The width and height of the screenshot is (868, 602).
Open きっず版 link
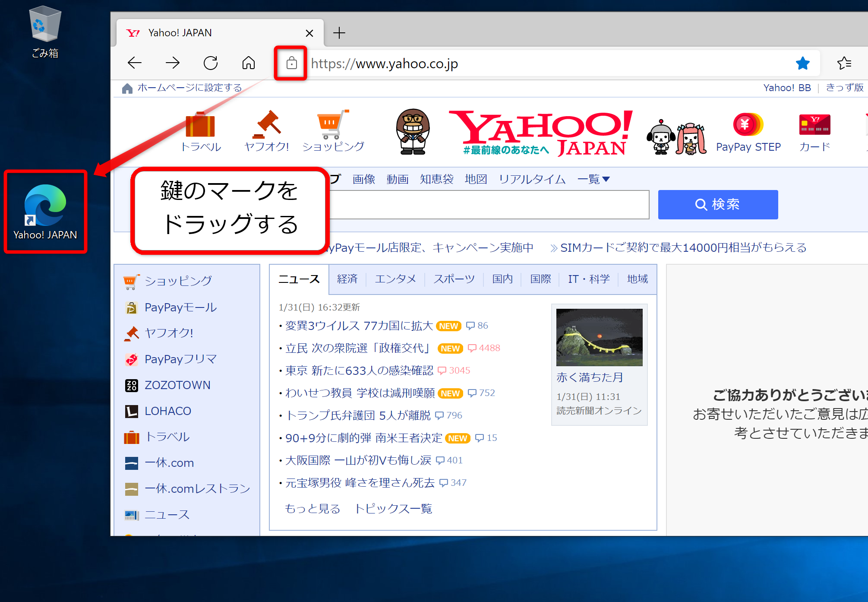pos(845,88)
